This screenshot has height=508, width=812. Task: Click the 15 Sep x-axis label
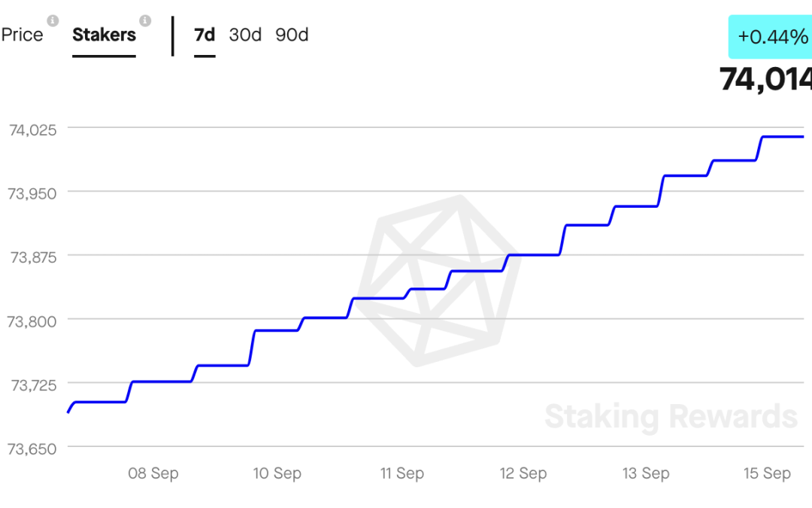(767, 473)
